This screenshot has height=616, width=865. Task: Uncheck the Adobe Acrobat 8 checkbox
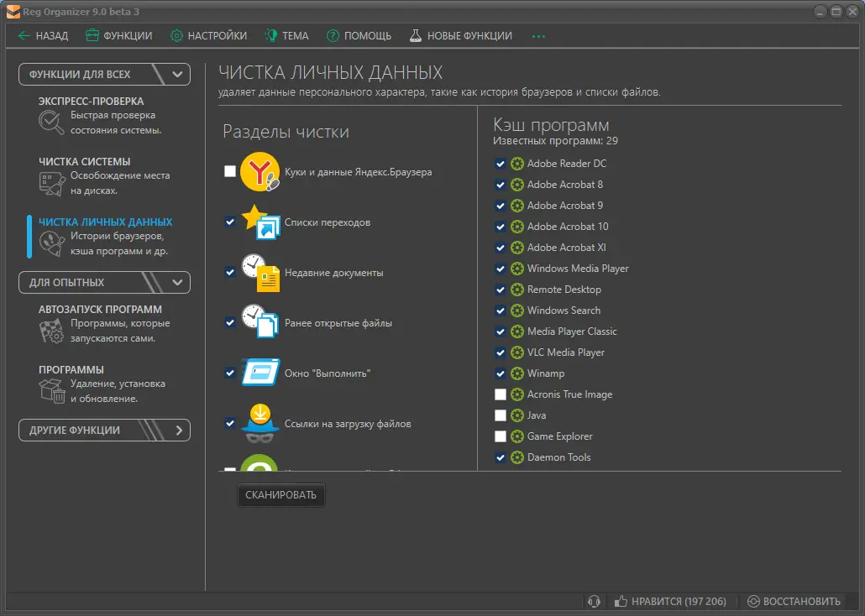(501, 185)
